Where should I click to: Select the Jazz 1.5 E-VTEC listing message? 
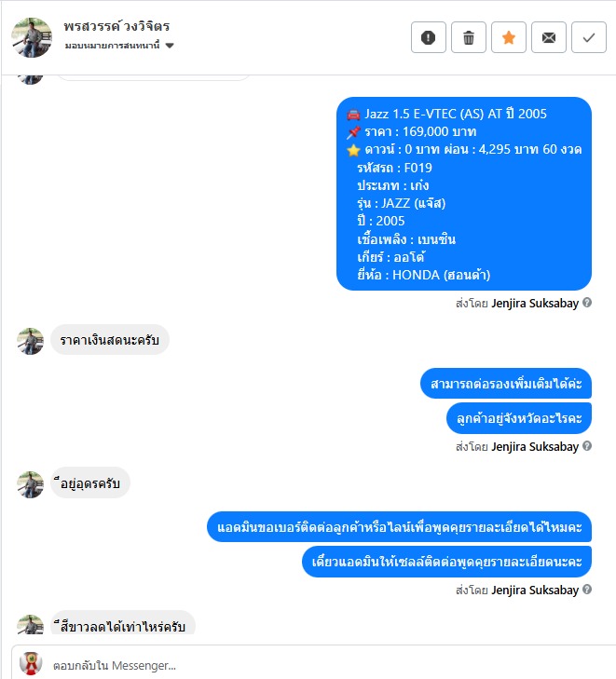[x=464, y=194]
